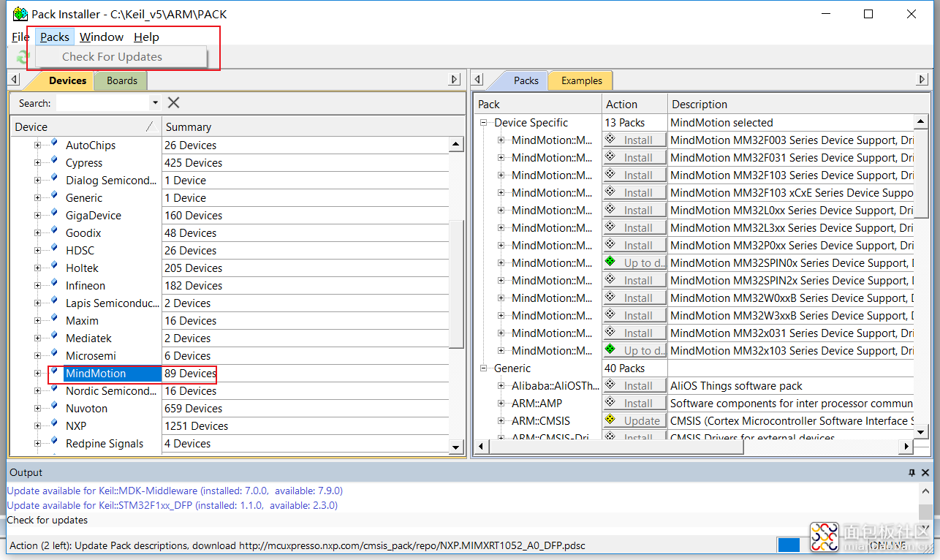Click the Redpine Signals vendor icon

point(54,442)
